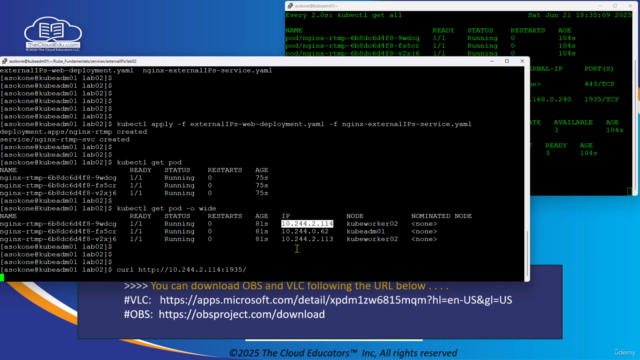Click the green cursor block in front terminal

click(x=2, y=278)
